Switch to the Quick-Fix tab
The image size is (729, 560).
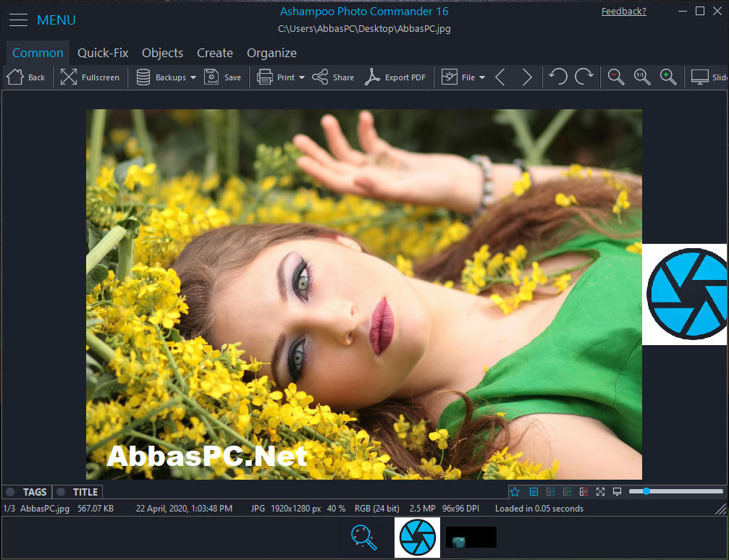(x=103, y=53)
